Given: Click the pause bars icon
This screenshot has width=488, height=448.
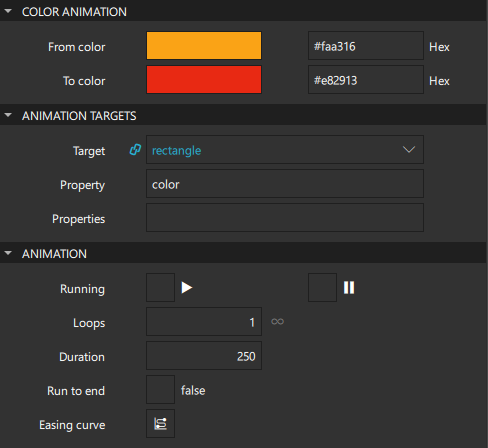Looking at the screenshot, I should [x=349, y=288].
